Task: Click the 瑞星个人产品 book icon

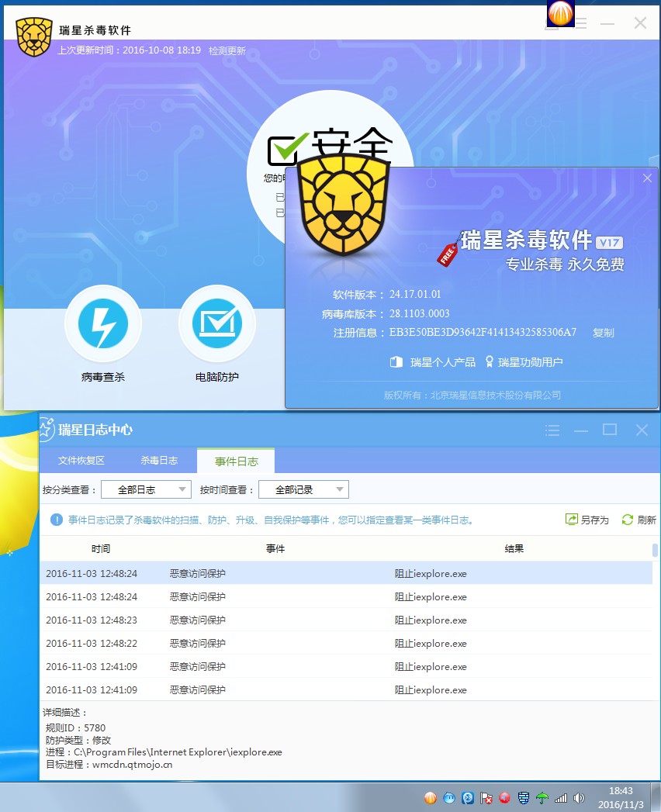Action: coord(396,361)
